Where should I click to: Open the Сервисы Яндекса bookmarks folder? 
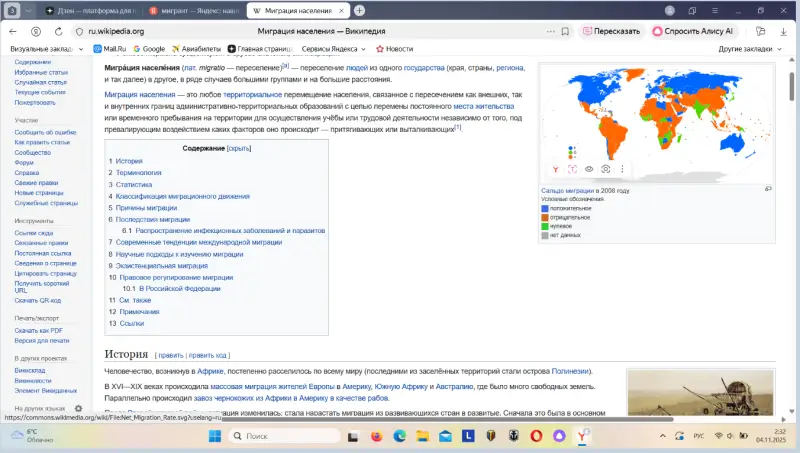click(x=334, y=48)
